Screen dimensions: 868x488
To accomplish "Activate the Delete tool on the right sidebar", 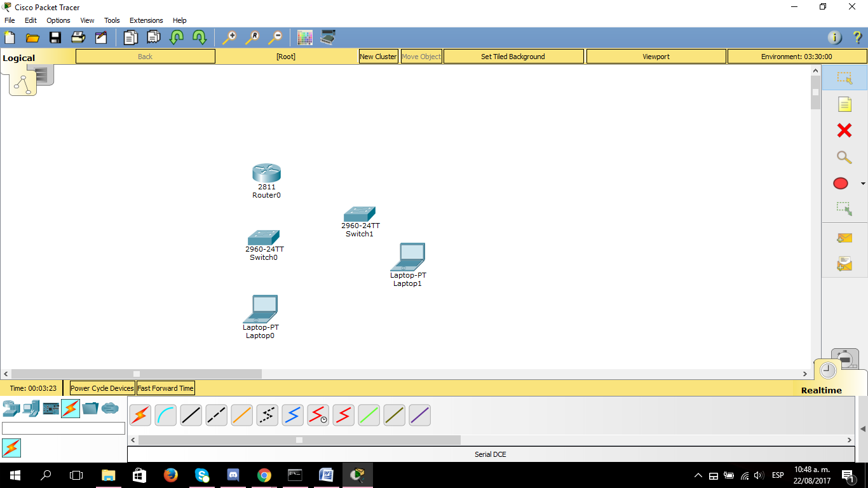I will (844, 130).
